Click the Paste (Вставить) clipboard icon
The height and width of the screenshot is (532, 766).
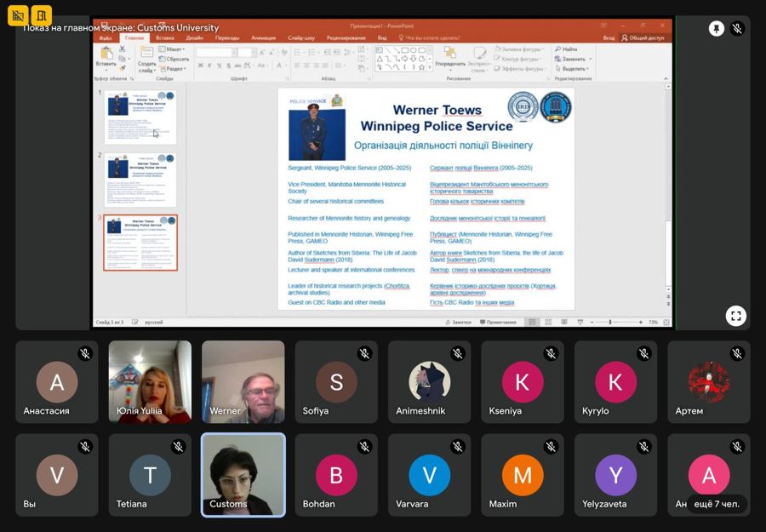tap(106, 53)
